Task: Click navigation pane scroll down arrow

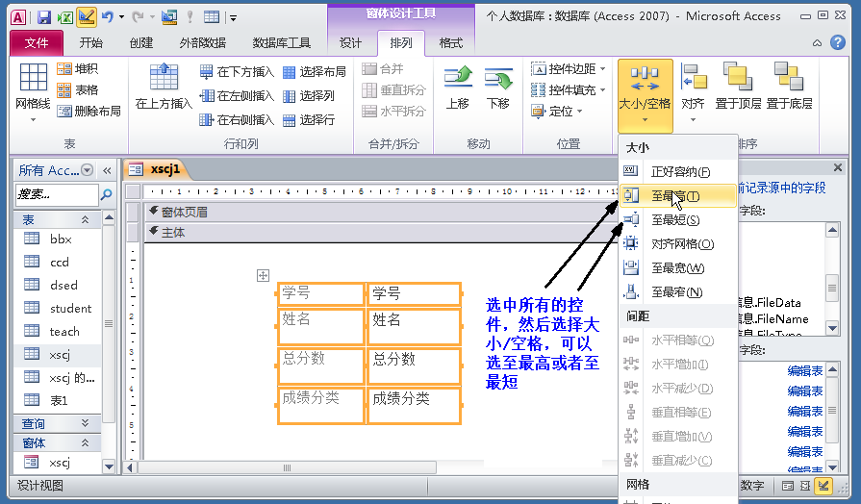Action: 109,467
